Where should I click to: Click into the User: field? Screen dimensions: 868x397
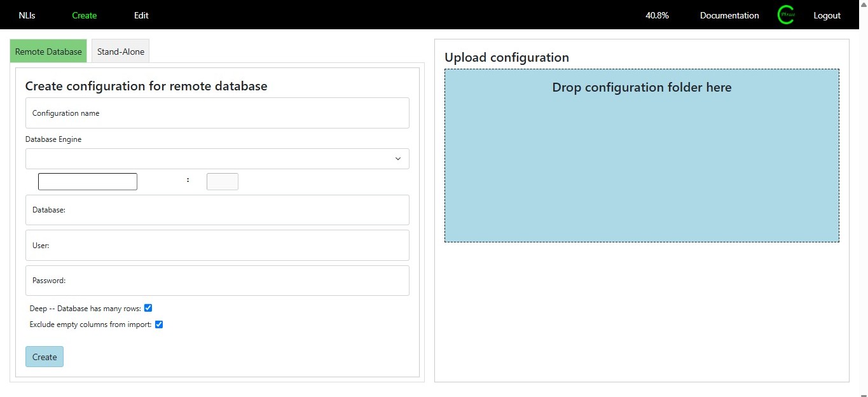coord(217,245)
